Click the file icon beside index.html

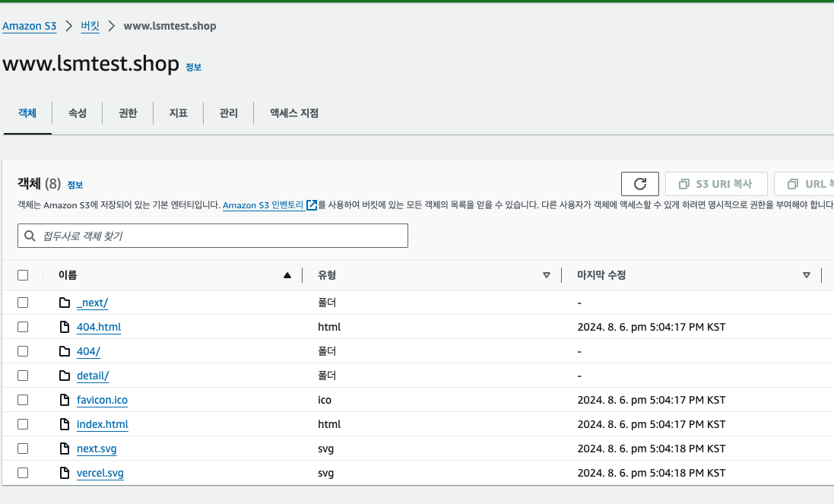click(x=65, y=424)
